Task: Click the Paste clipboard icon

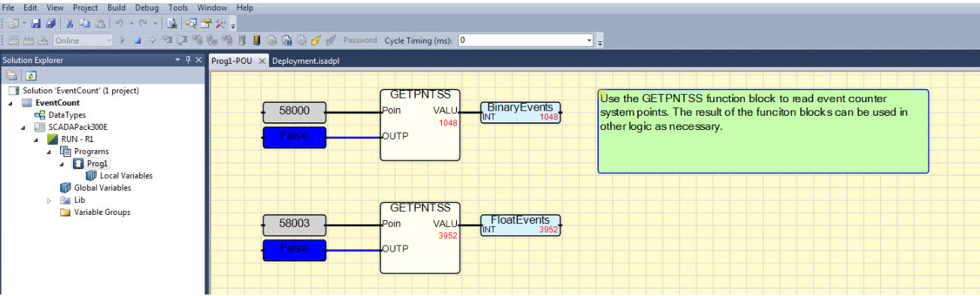Action: pos(100,23)
